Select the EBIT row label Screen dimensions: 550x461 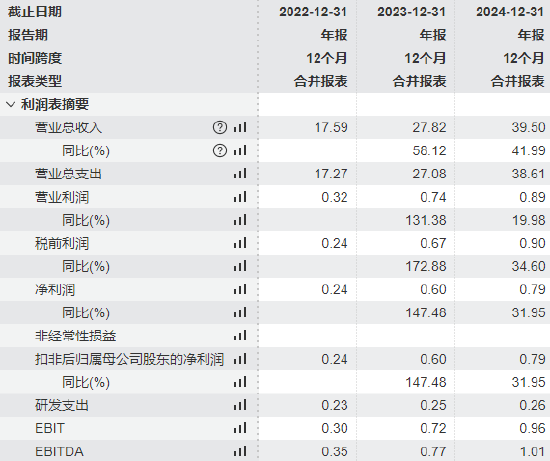50,428
